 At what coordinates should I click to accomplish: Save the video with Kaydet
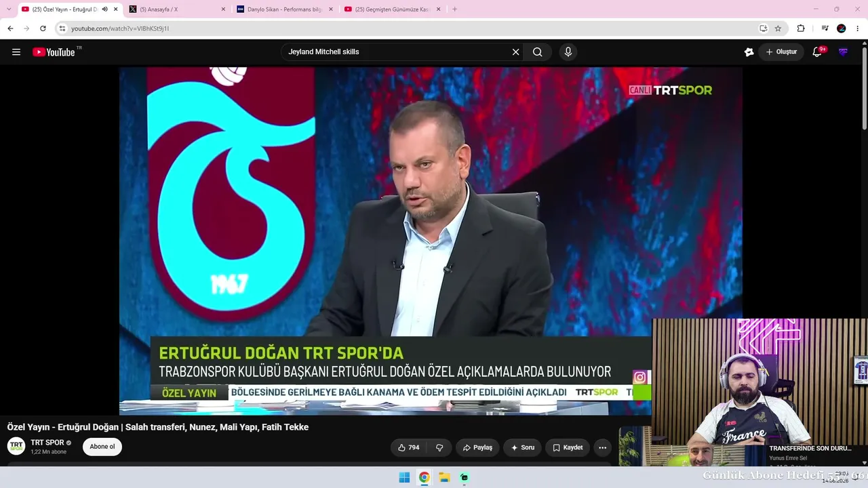(568, 447)
